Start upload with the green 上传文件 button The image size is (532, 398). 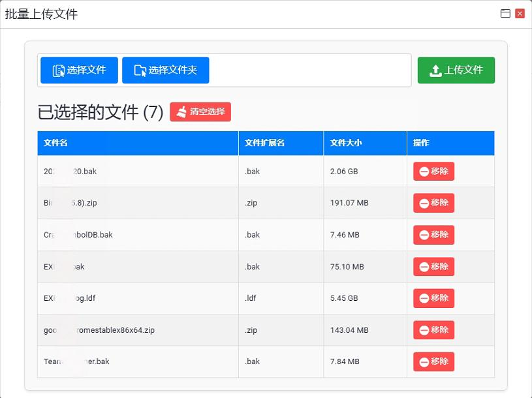pyautogui.click(x=456, y=70)
